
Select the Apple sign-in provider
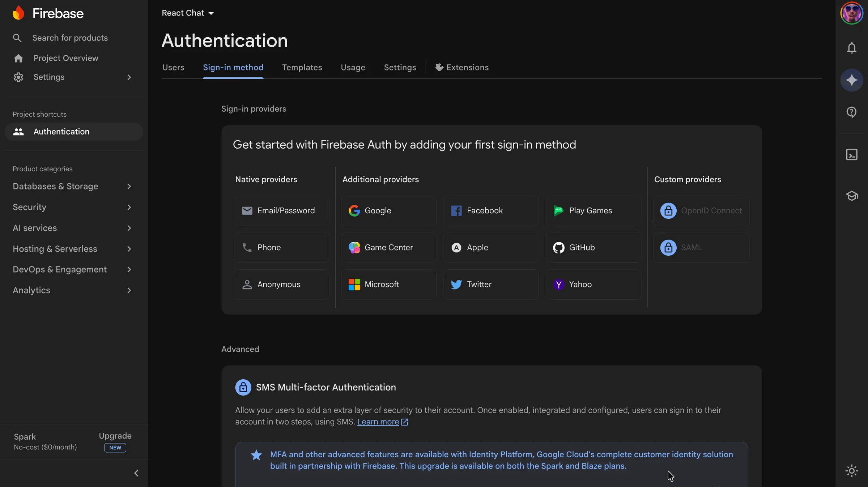pyautogui.click(x=491, y=248)
